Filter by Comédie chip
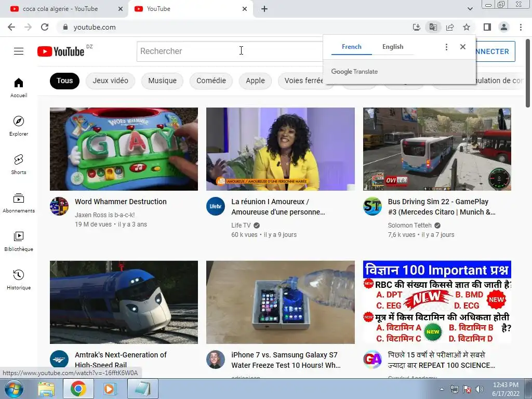 click(x=211, y=81)
